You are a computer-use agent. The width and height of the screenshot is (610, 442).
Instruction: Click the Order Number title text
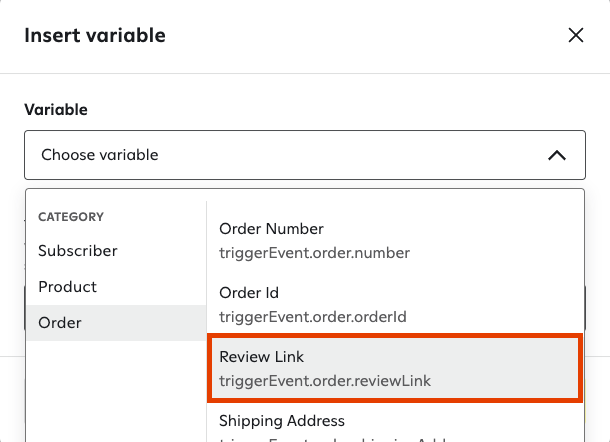[271, 229]
